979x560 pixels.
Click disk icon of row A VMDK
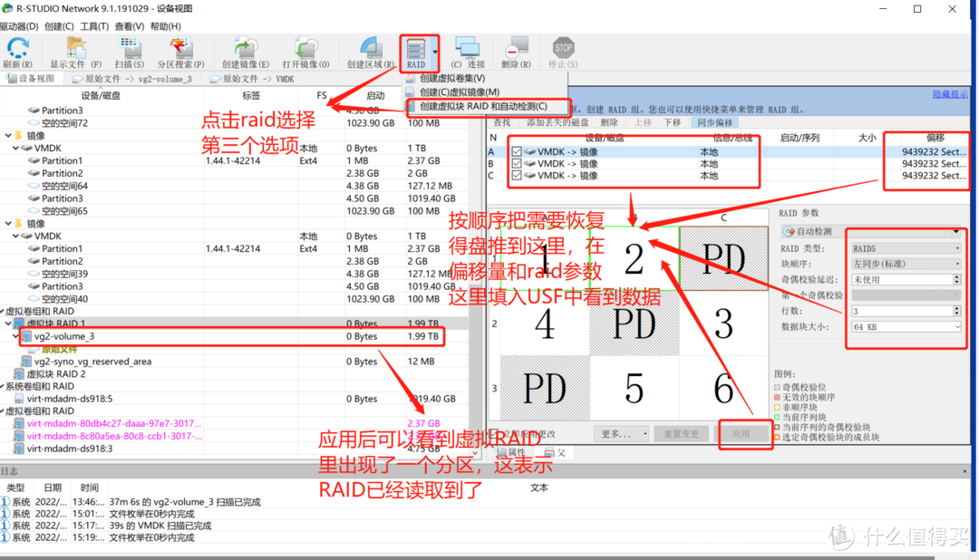530,151
